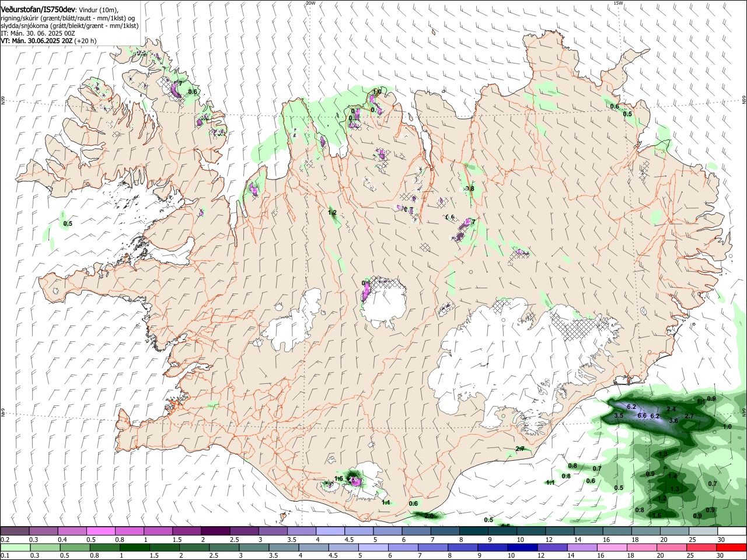Click the 1.5 value beside the southern glacier

338,478
